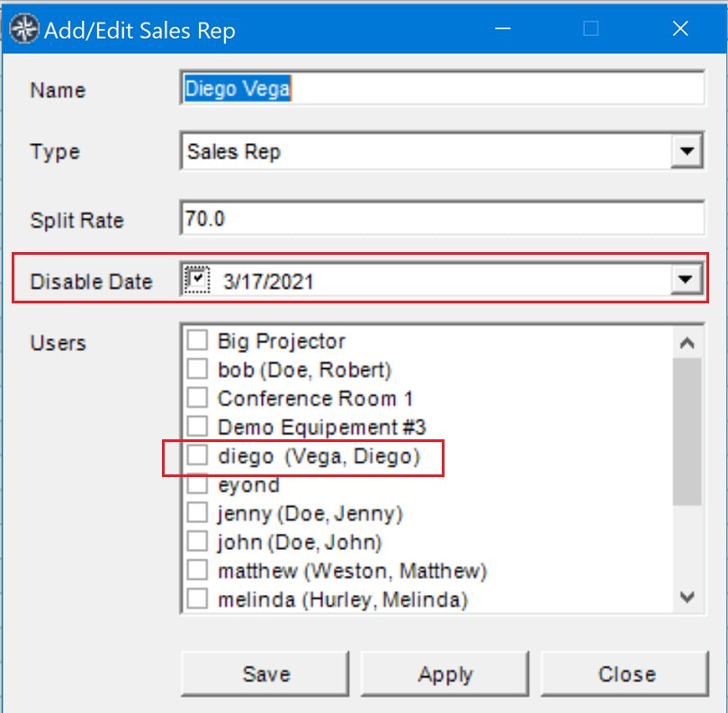The image size is (728, 713).
Task: Check the Big Projector user
Action: [x=197, y=340]
